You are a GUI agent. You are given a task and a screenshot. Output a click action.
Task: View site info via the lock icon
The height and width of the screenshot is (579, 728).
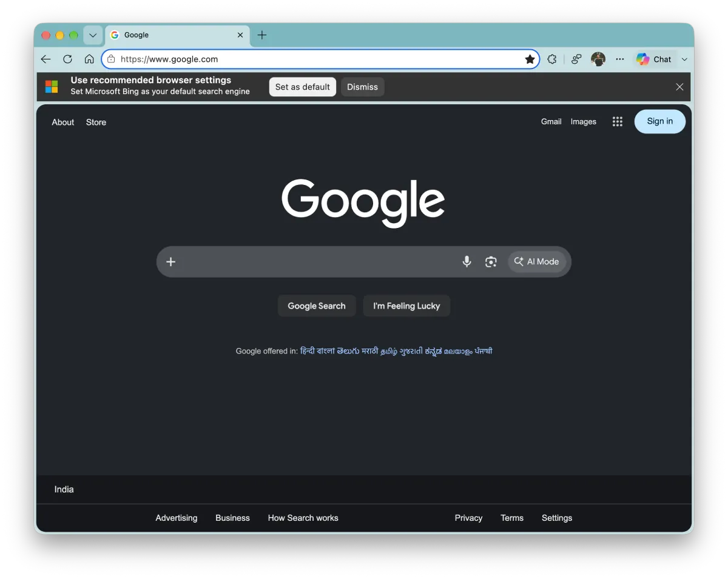111,59
